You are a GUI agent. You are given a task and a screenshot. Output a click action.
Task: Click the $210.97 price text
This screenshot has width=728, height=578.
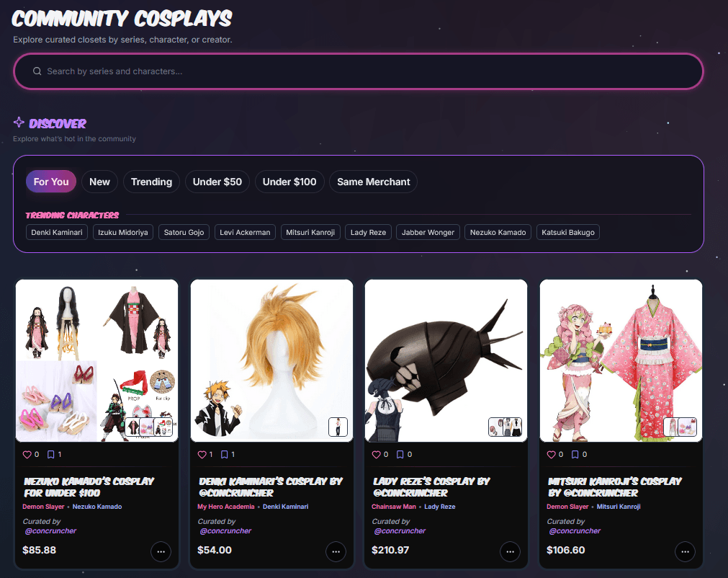pos(390,550)
